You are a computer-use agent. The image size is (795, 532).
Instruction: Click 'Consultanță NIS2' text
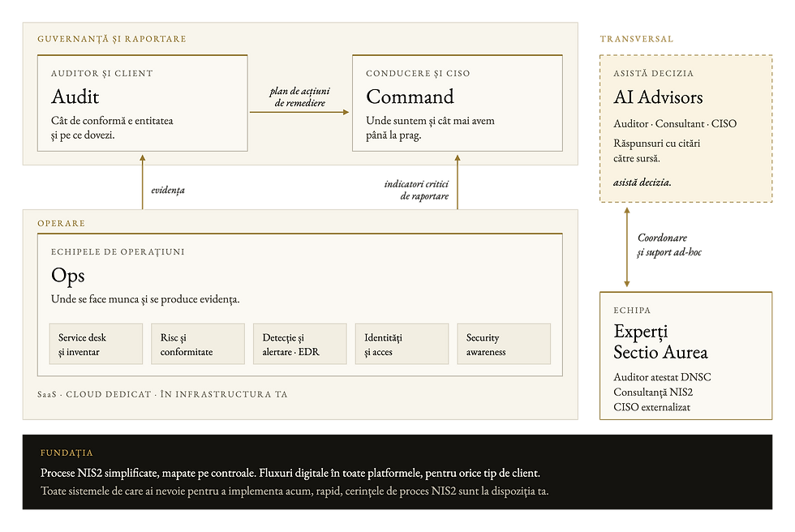(653, 393)
